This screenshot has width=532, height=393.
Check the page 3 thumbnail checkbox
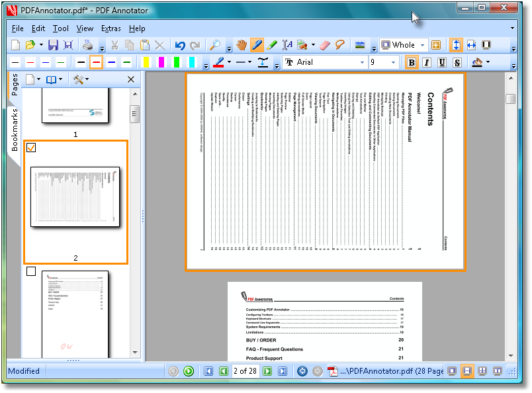[x=31, y=271]
